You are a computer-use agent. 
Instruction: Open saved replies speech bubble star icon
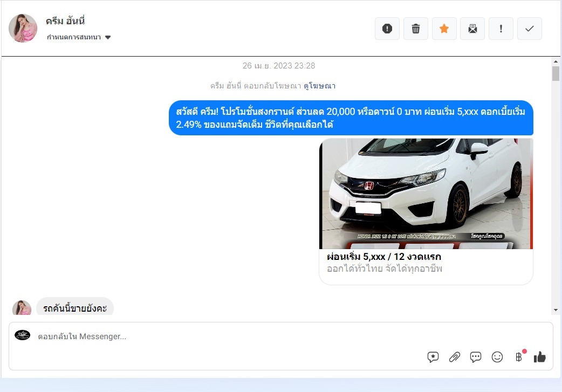(x=433, y=357)
